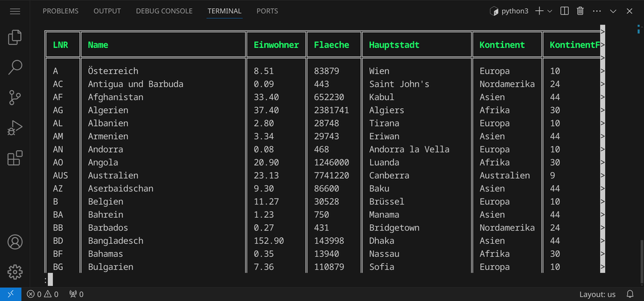Open the DEBUG CONSOLE tab
Viewport: 644px width, 301px height.
164,11
